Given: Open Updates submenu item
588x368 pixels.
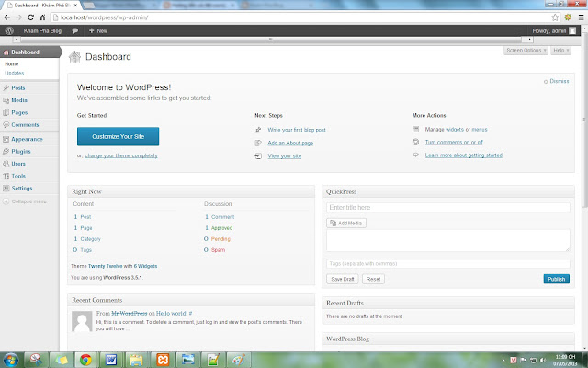Looking at the screenshot, I should [x=15, y=73].
